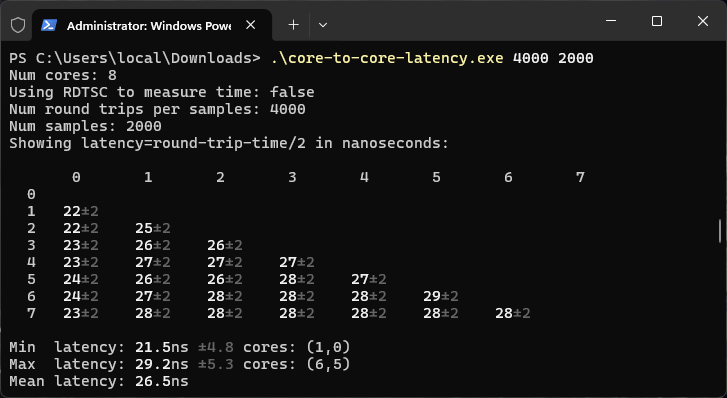
Task: Open a new tab with plus button
Action: point(293,25)
